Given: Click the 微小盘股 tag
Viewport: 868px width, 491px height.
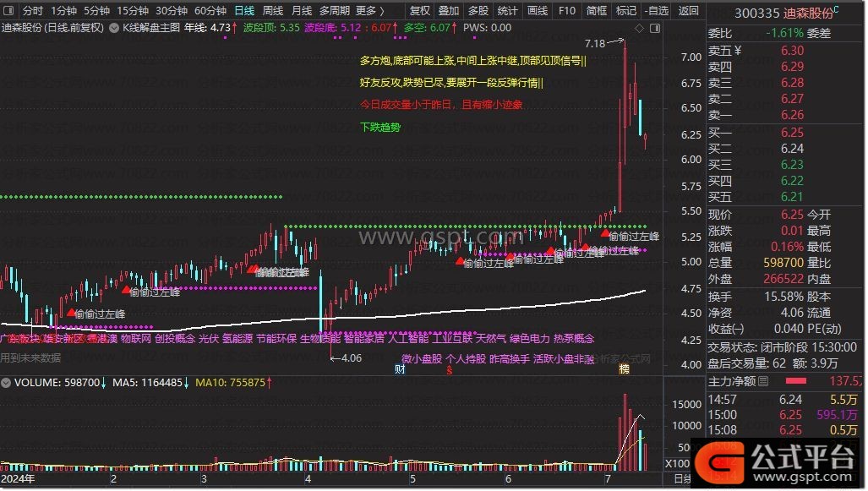Looking at the screenshot, I should 422,358.
